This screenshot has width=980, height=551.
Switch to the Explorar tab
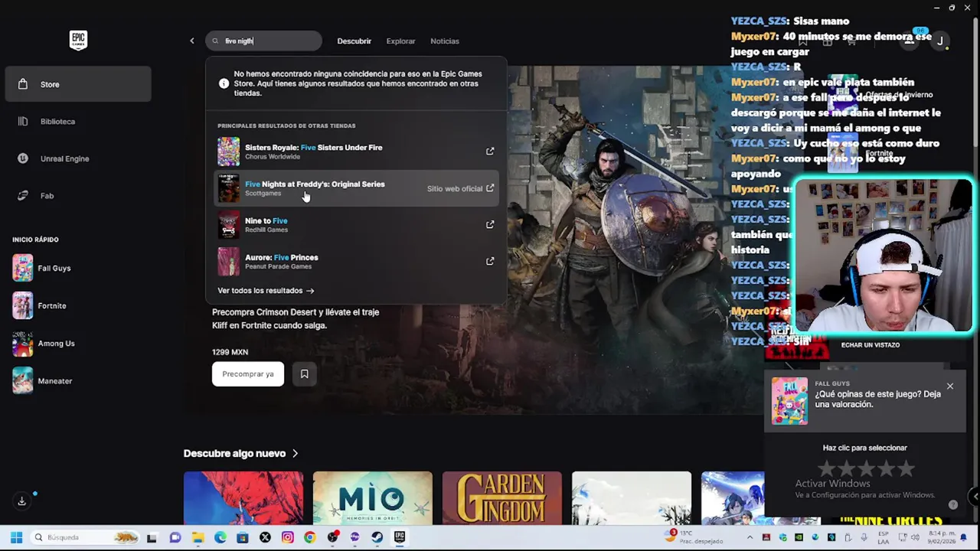[x=400, y=41]
